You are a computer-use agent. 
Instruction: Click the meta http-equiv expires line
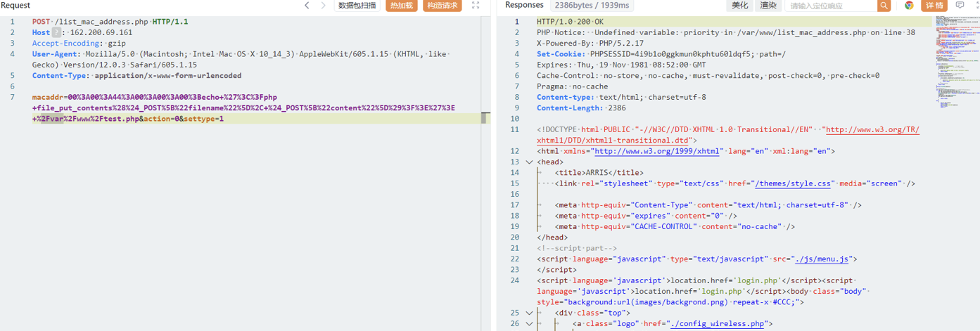646,216
